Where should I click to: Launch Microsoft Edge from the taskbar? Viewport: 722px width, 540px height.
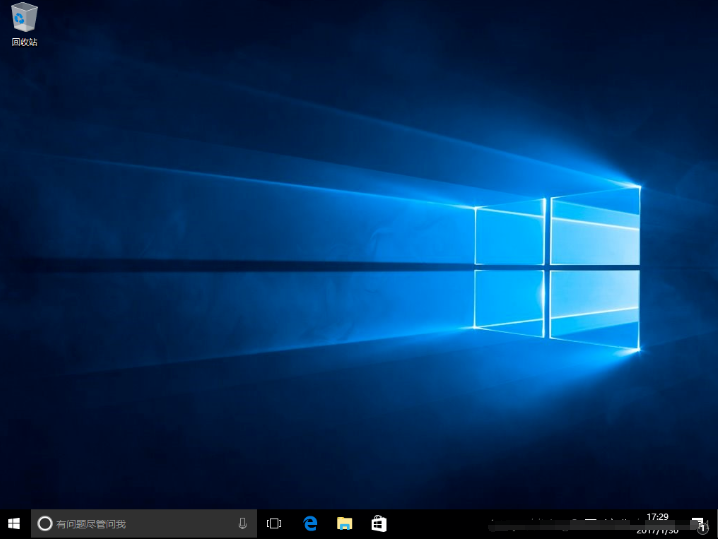click(x=310, y=523)
